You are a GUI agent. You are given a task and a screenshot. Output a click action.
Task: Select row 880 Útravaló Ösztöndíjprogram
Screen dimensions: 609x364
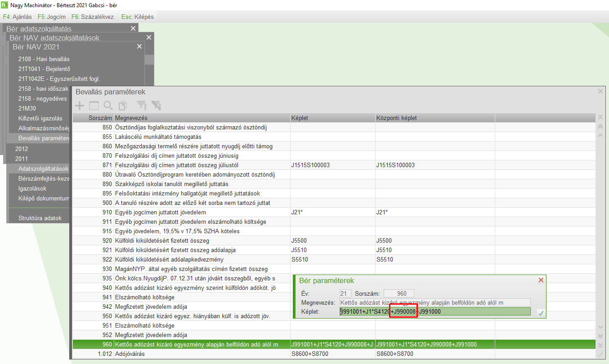(x=333, y=174)
